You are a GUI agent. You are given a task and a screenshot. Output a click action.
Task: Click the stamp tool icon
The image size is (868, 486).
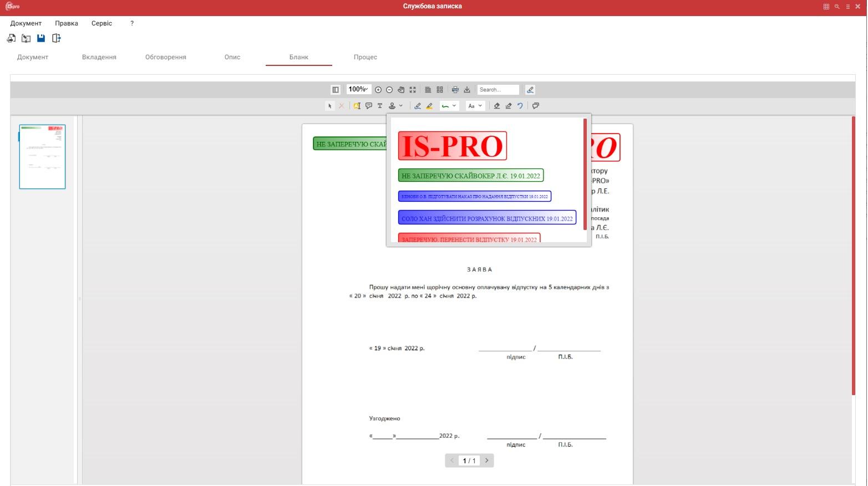tap(392, 106)
